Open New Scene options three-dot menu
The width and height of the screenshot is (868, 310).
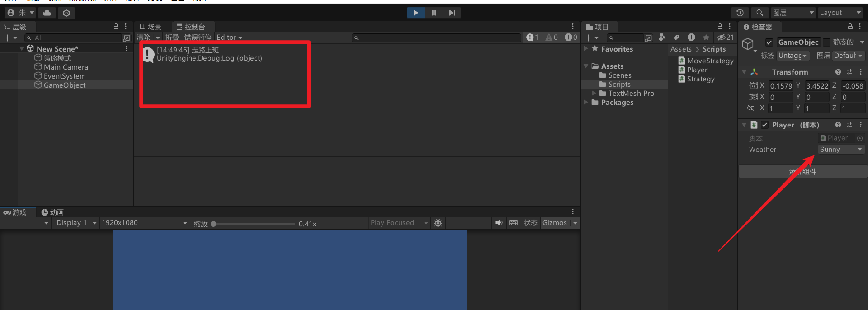pyautogui.click(x=127, y=48)
